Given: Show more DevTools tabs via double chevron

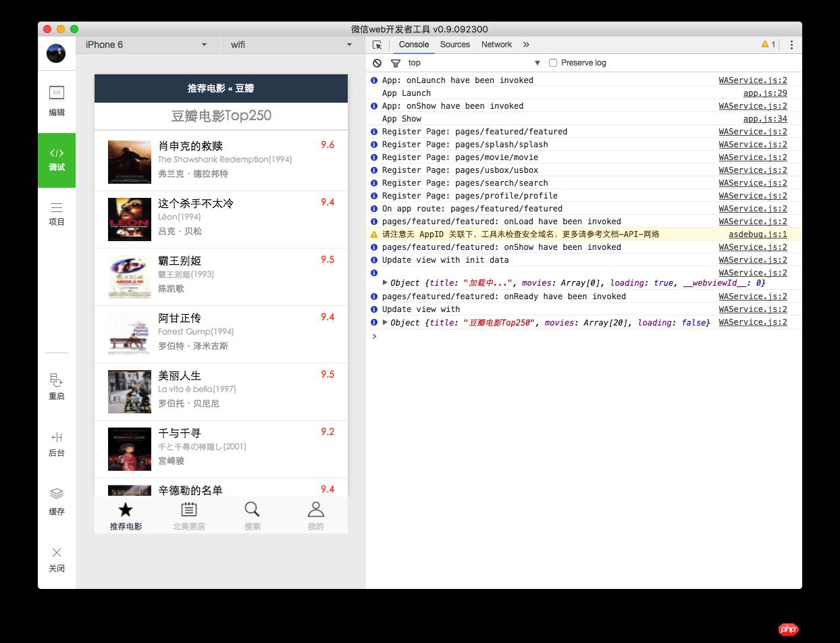Looking at the screenshot, I should [x=526, y=45].
